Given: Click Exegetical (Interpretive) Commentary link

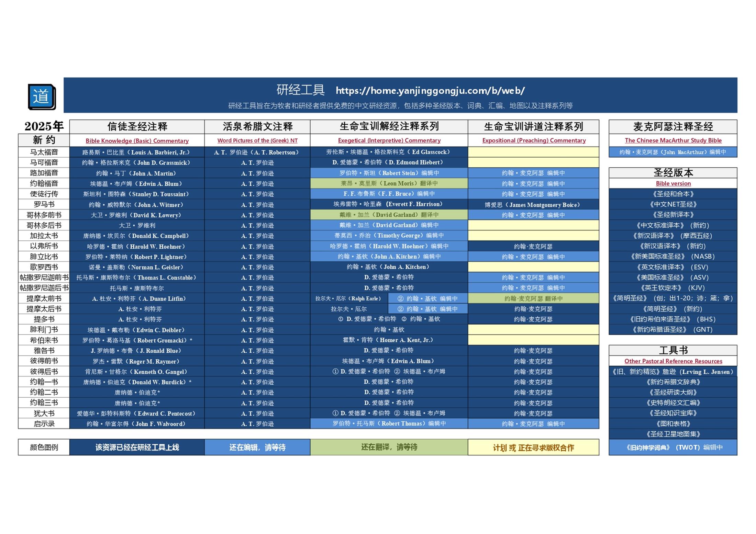Looking at the screenshot, I should pyautogui.click(x=389, y=140).
